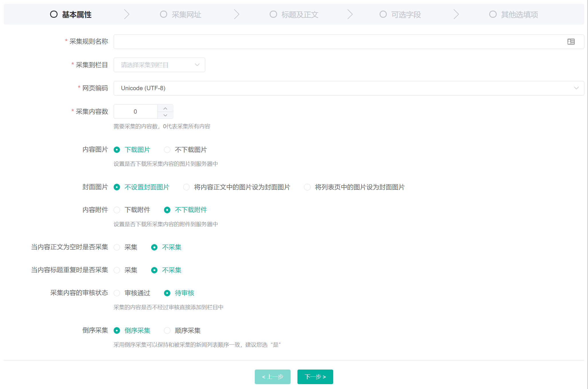The width and height of the screenshot is (588, 389).
Task: Choose the 下载附件 radio button
Action: point(117,210)
